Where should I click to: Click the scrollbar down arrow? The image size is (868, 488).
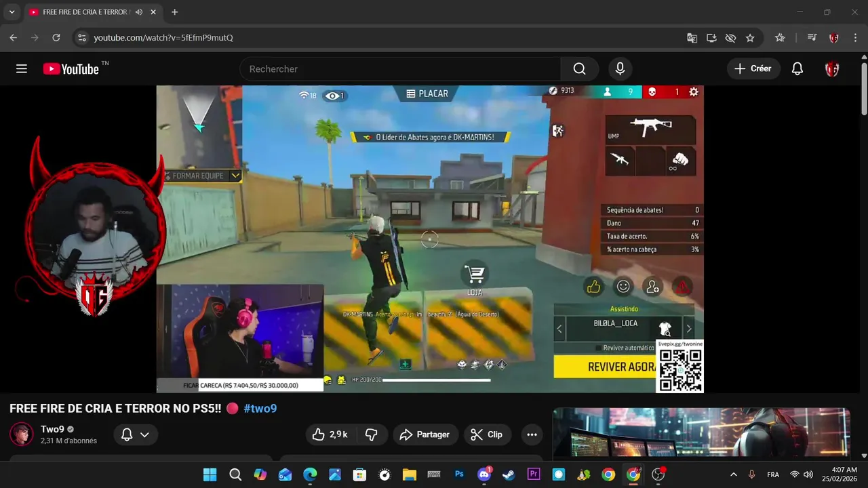(x=864, y=456)
